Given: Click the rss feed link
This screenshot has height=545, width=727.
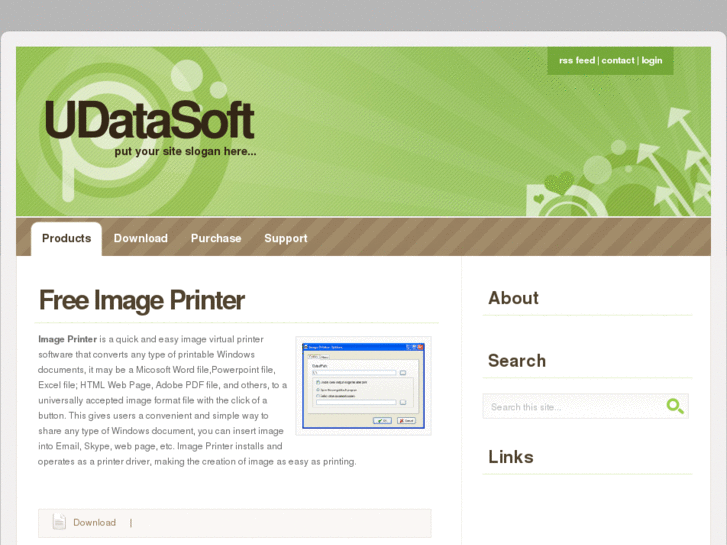Looking at the screenshot, I should pyautogui.click(x=577, y=60).
